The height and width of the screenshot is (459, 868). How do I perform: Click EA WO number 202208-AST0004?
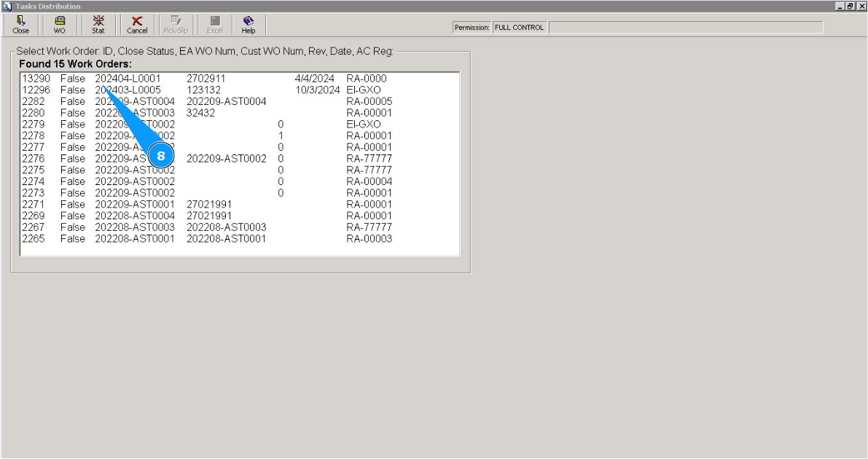click(x=135, y=216)
